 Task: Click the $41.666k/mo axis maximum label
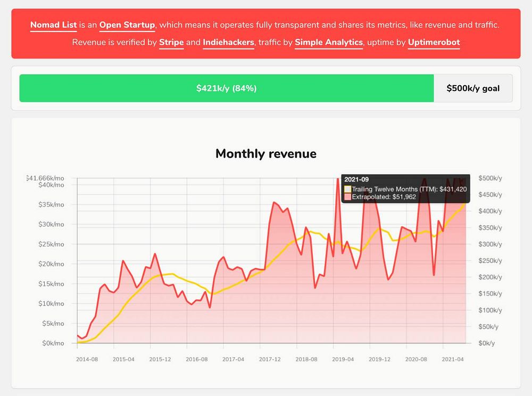45,178
